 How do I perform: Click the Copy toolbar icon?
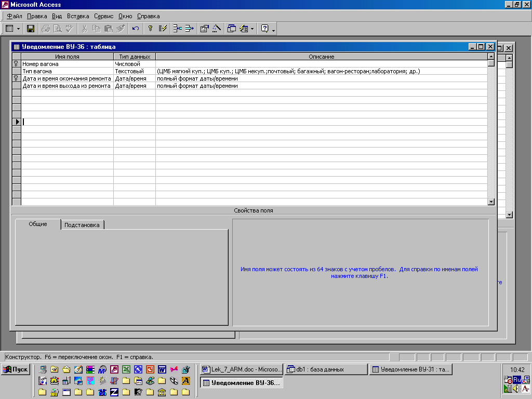coord(96,29)
